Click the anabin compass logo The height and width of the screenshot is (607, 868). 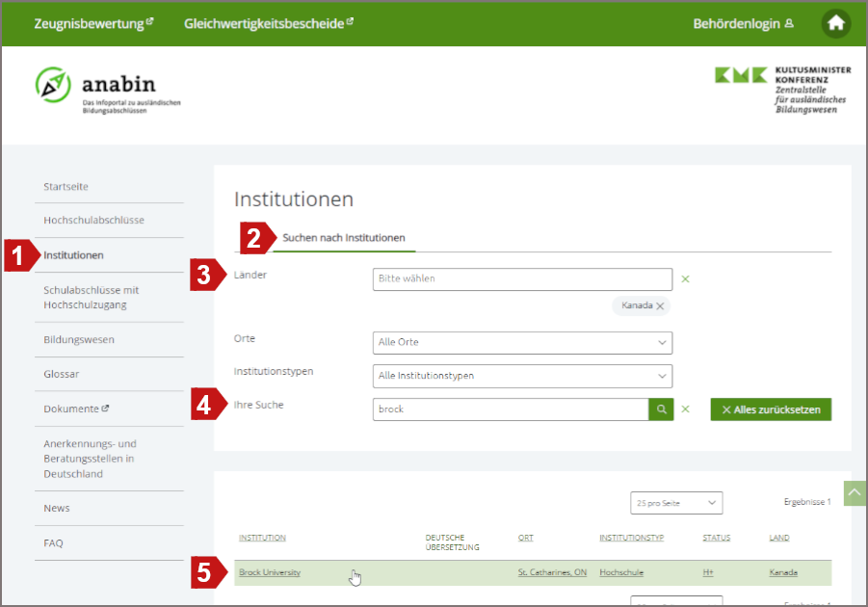coord(54,85)
